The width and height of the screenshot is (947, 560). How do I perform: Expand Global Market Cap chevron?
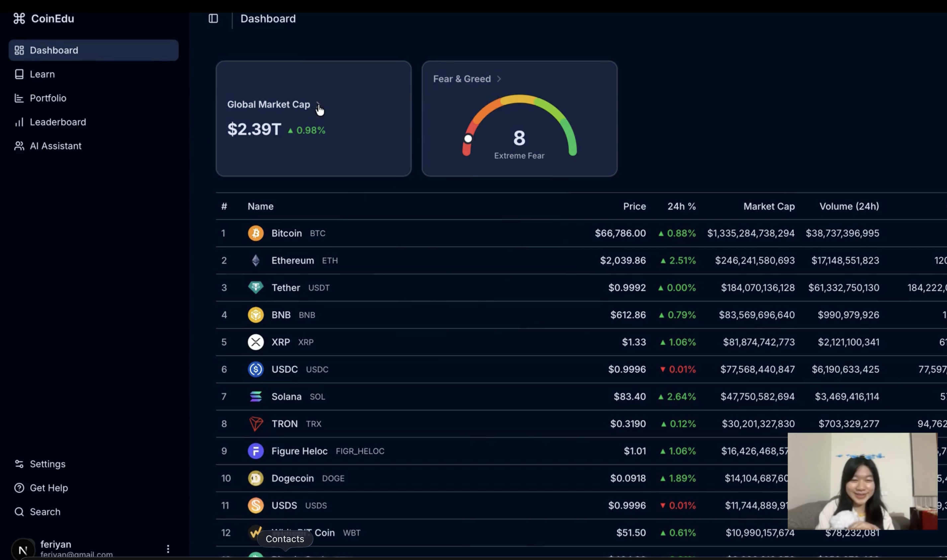[318, 105]
